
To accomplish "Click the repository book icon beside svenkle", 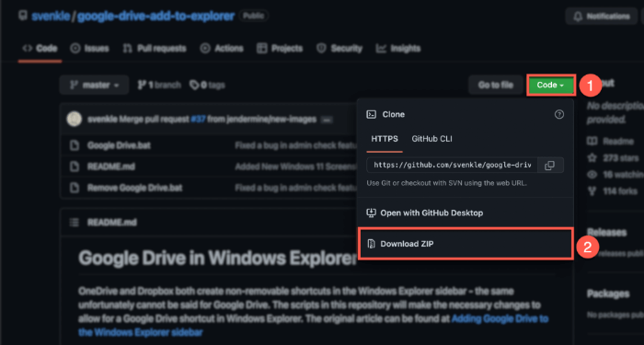I will (23, 16).
